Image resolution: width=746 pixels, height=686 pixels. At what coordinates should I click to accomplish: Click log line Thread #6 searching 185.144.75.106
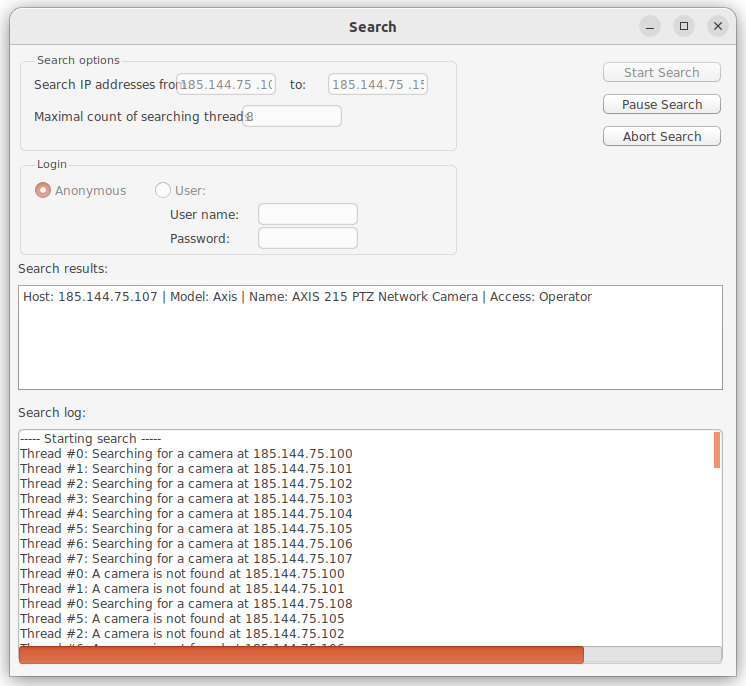tap(186, 543)
